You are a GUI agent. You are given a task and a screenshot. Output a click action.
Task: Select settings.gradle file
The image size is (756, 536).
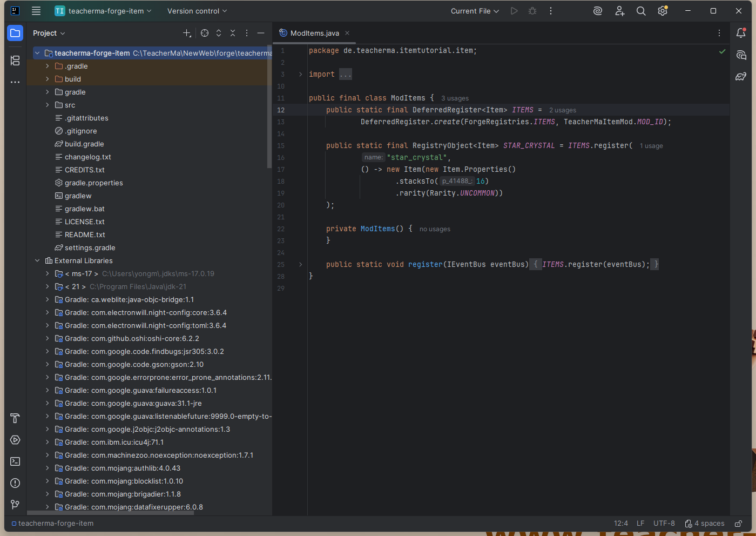(x=90, y=247)
